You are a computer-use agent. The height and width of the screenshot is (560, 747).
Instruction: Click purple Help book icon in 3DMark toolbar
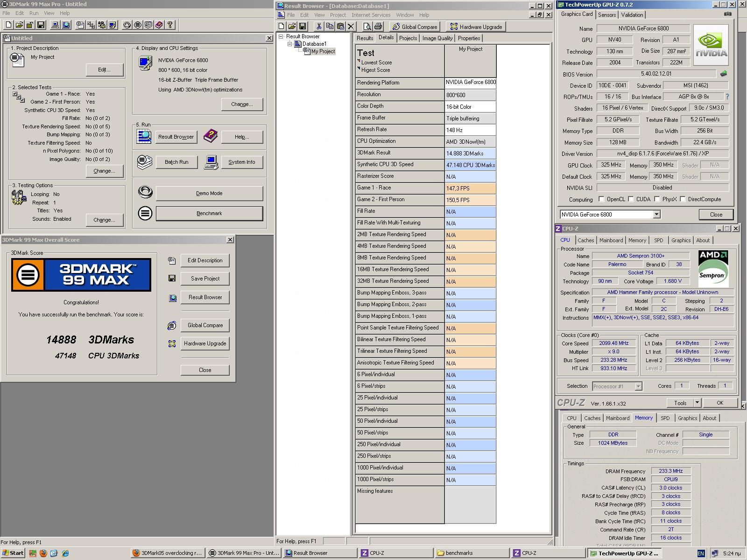159,25
